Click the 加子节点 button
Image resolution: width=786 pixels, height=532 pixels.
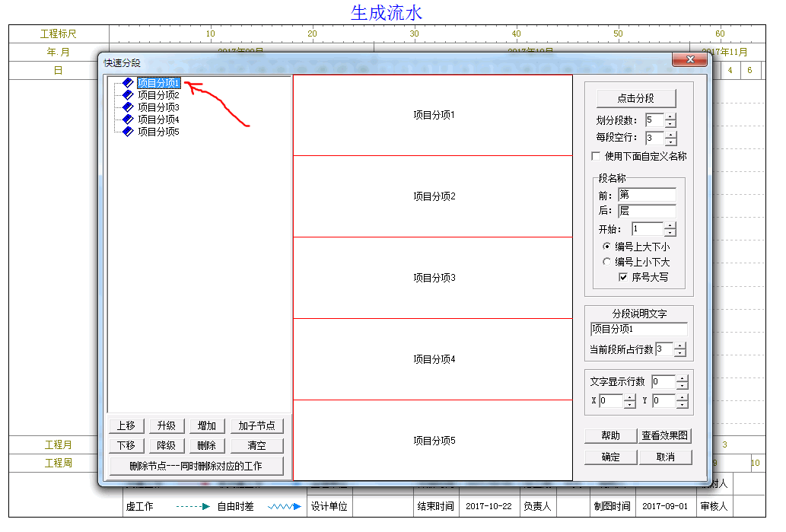click(x=256, y=426)
